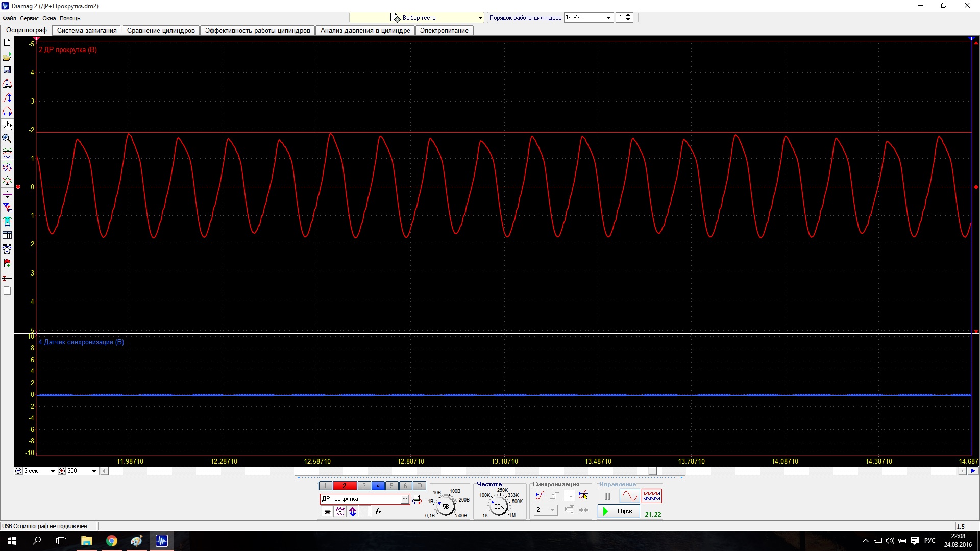Select the magnifier zoom tool

pyautogui.click(x=7, y=138)
